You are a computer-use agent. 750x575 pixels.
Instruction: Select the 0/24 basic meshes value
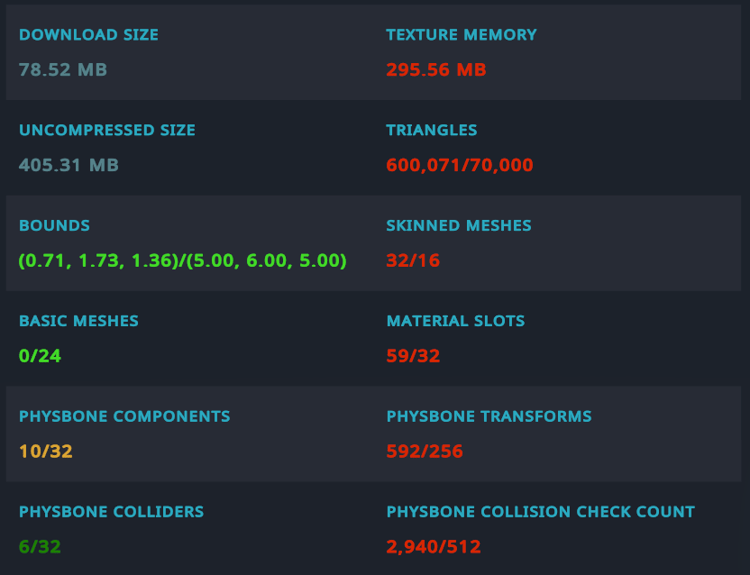coord(40,356)
